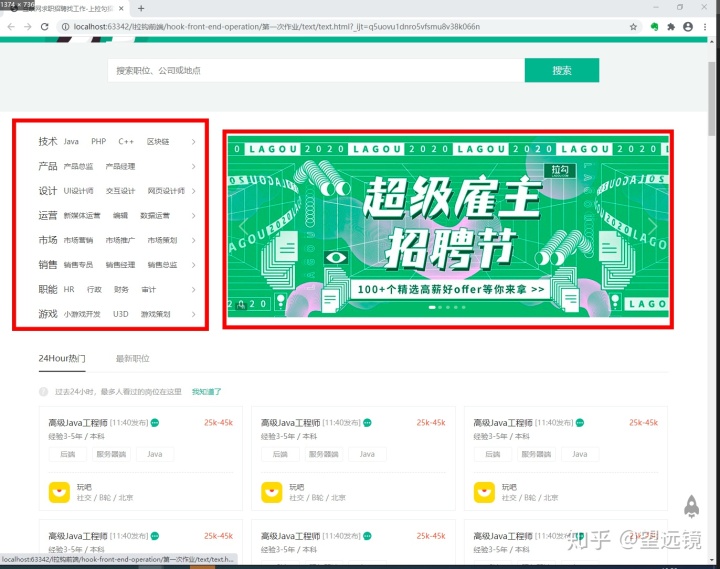Open the 市场推广 category link
The height and width of the screenshot is (569, 720).
[x=120, y=240]
